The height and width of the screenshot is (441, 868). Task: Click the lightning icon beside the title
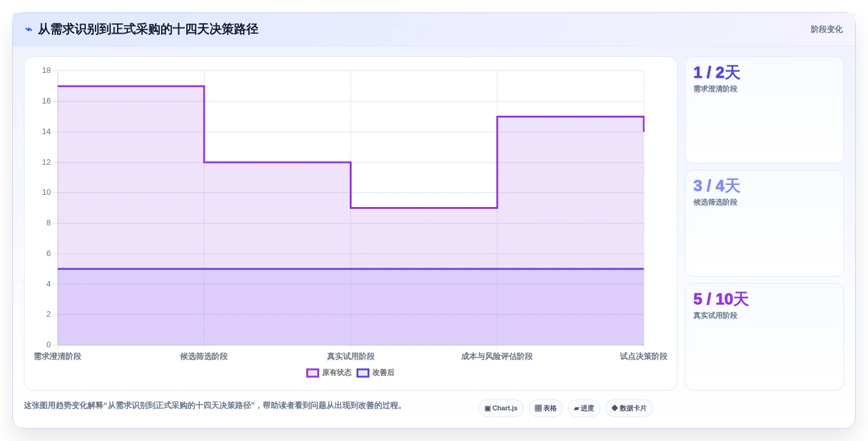click(x=29, y=29)
